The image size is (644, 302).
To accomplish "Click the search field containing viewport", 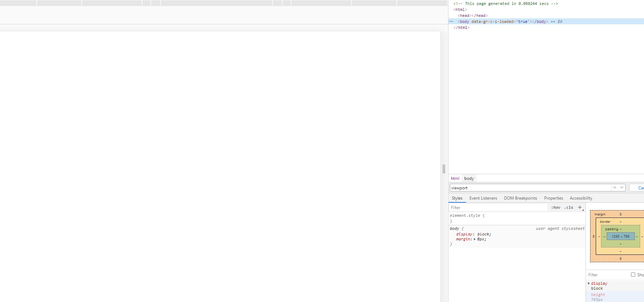I will pyautogui.click(x=530, y=188).
